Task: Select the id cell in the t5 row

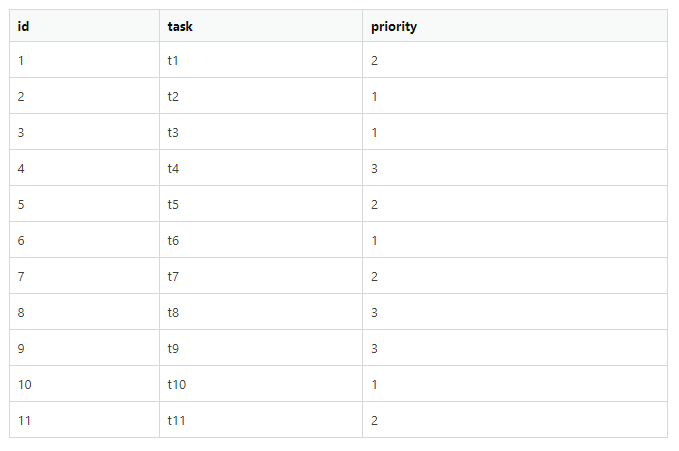Action: click(x=22, y=204)
